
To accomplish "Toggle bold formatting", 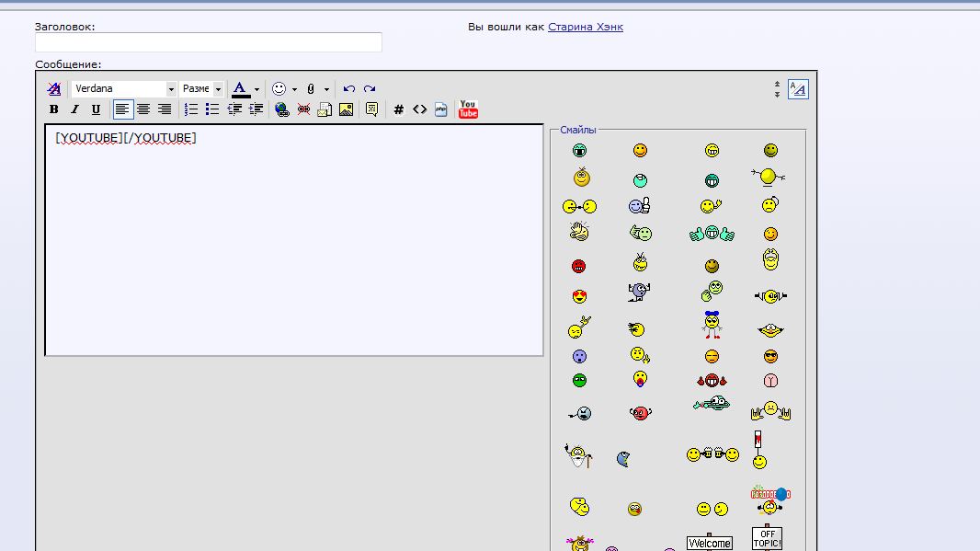I will click(53, 109).
